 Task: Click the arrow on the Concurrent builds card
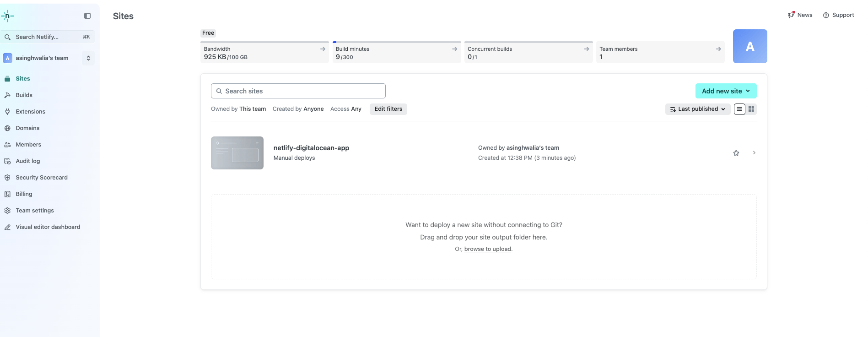[587, 49]
